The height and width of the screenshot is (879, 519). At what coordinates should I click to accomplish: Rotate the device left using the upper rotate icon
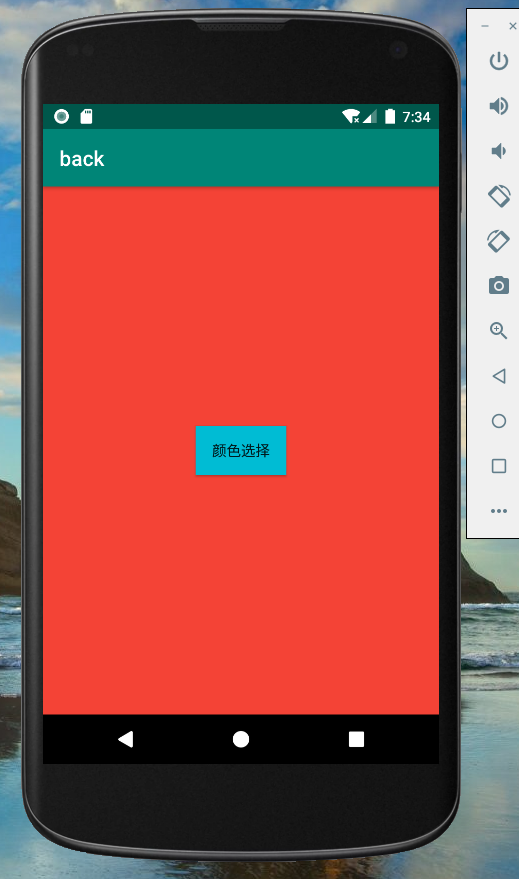tap(498, 196)
